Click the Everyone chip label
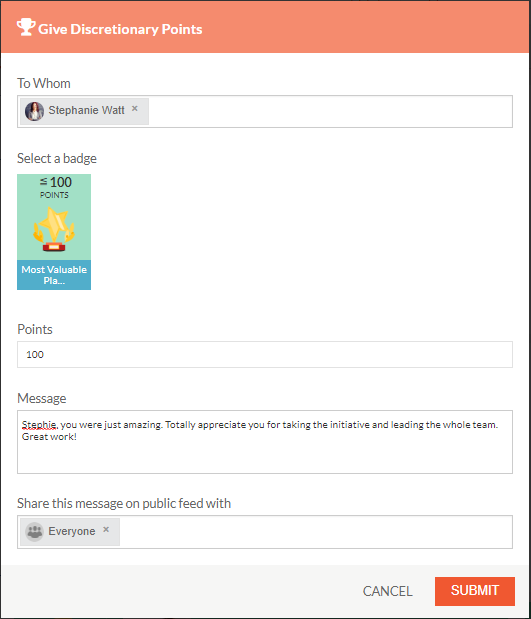The height and width of the screenshot is (619, 531). point(71,531)
